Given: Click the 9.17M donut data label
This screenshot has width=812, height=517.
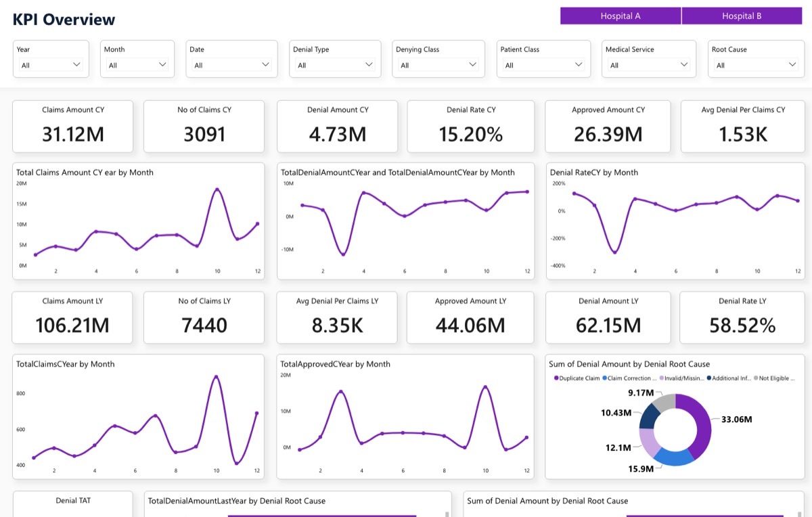Looking at the screenshot, I should click(x=641, y=393).
